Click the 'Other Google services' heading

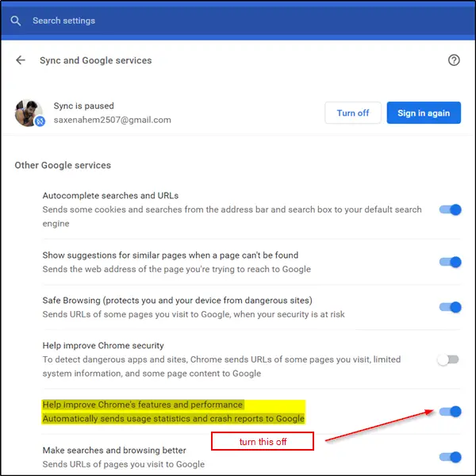point(63,165)
